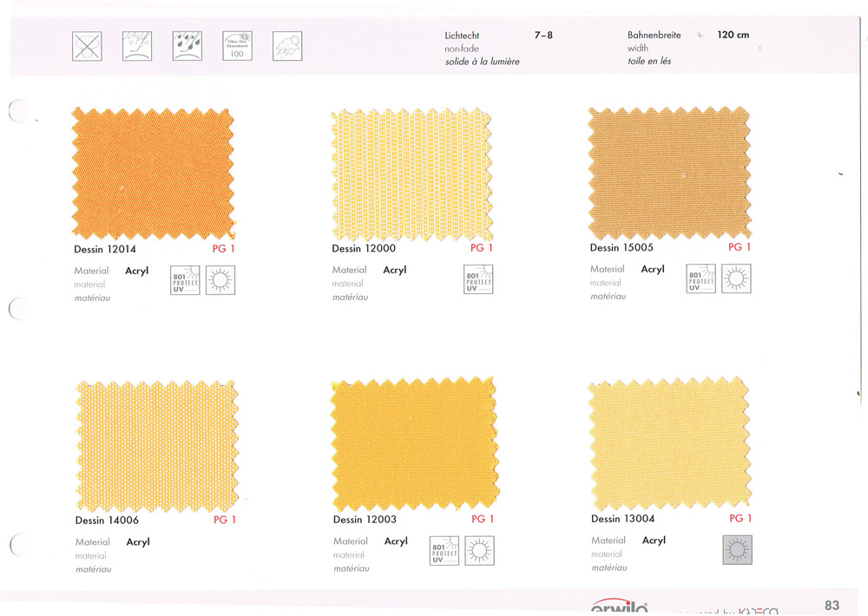
Task: Click the Lichtecht heading text
Action: [463, 36]
